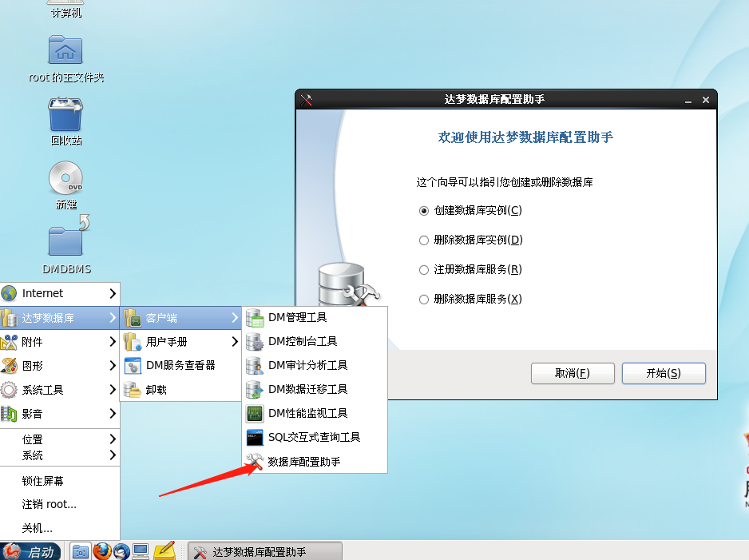Screen dimensions: 749x560
Task: Expand the 用户手册 submenu arrow
Action: [235, 342]
